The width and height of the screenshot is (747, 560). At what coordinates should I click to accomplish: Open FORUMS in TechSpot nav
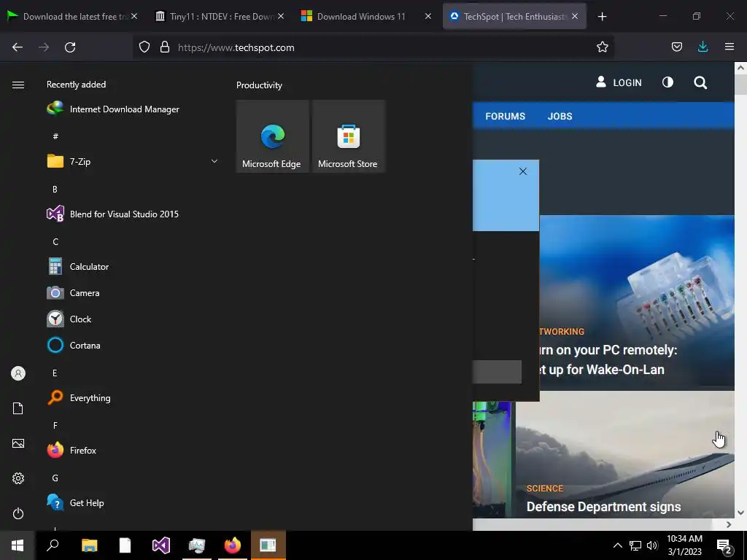pos(505,116)
